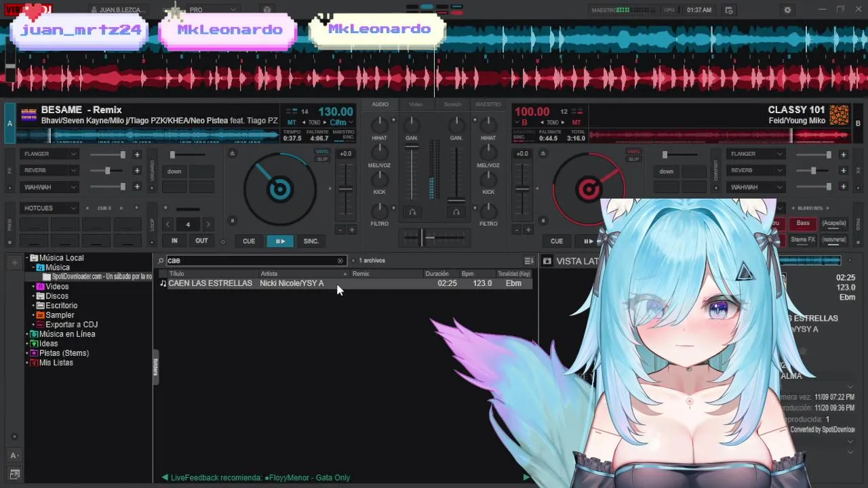Open the HOTCUES pad mode dropdown
The width and height of the screenshot is (868, 488).
(x=50, y=208)
